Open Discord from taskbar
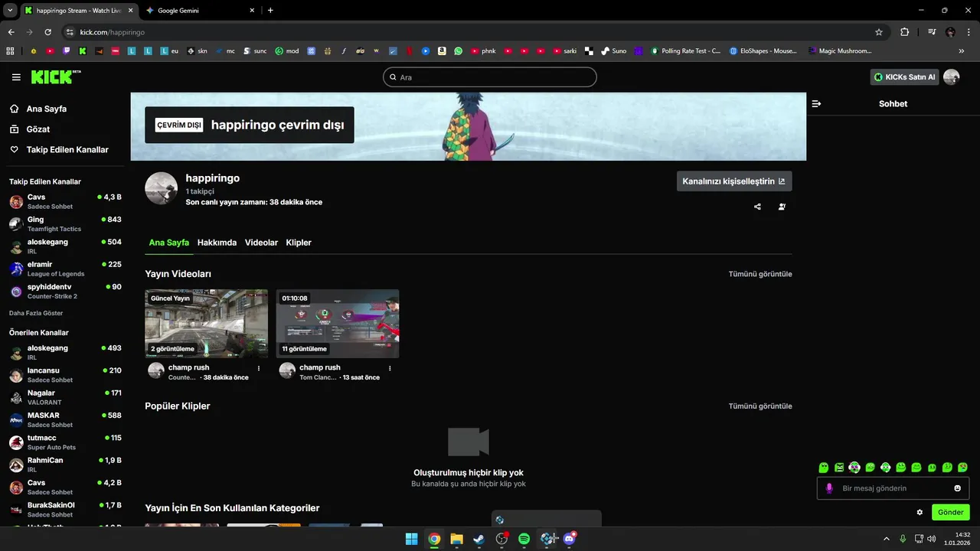 coord(570,539)
